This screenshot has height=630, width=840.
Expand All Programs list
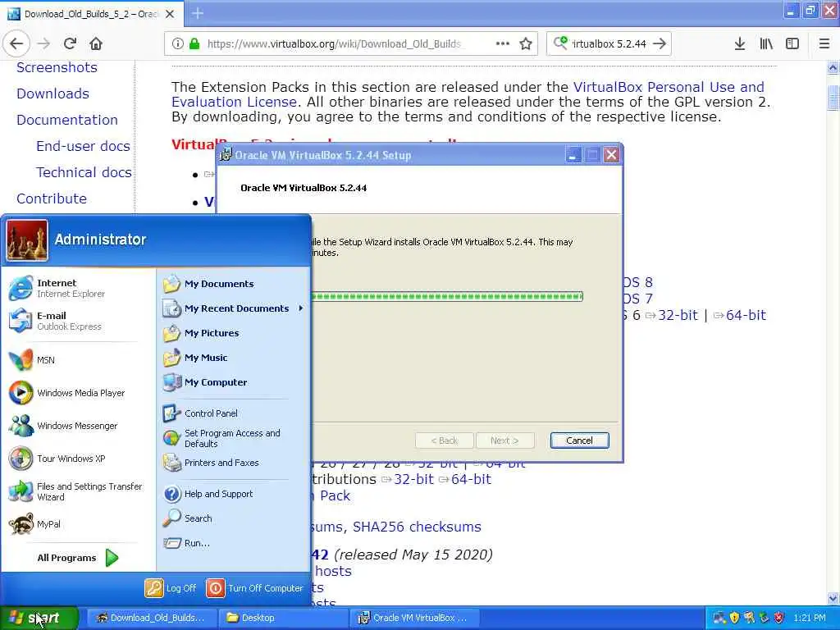click(78, 558)
